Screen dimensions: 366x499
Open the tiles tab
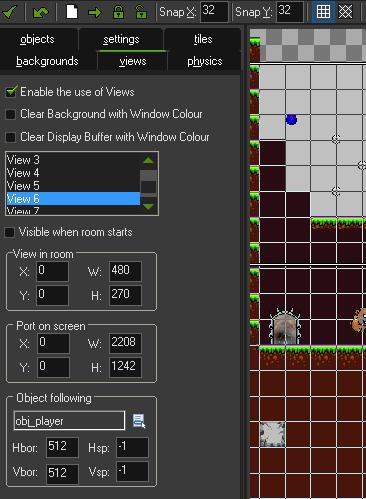(x=203, y=39)
